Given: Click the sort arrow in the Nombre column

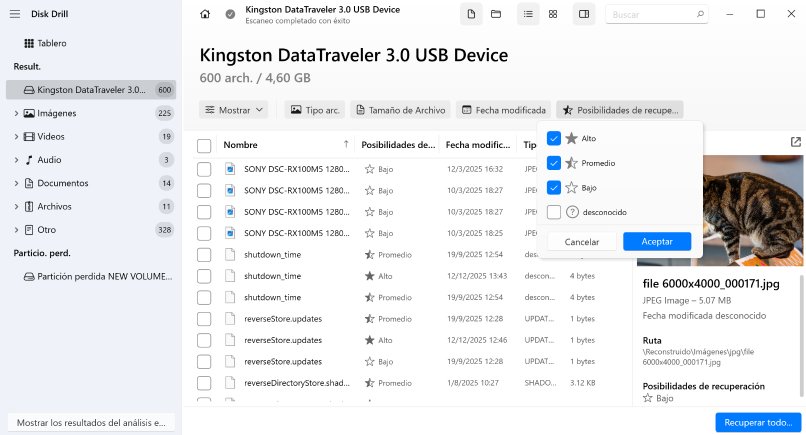Looking at the screenshot, I should pos(346,144).
